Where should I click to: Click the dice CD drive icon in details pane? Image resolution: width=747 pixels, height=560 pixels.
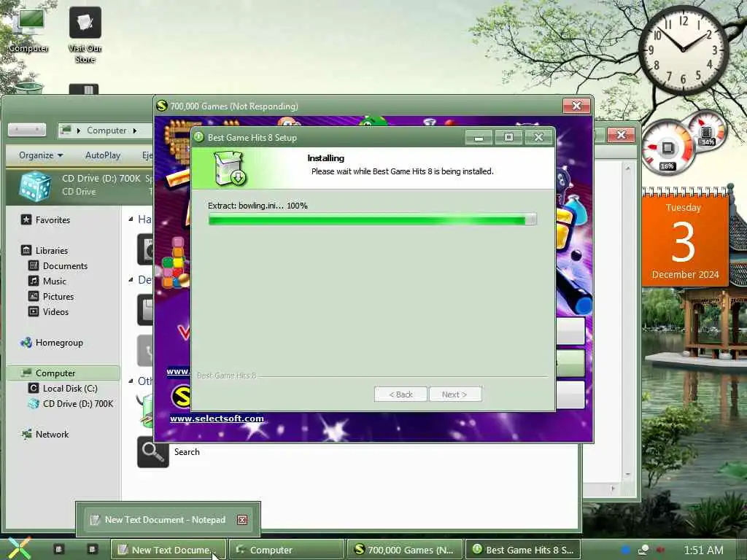(x=34, y=186)
